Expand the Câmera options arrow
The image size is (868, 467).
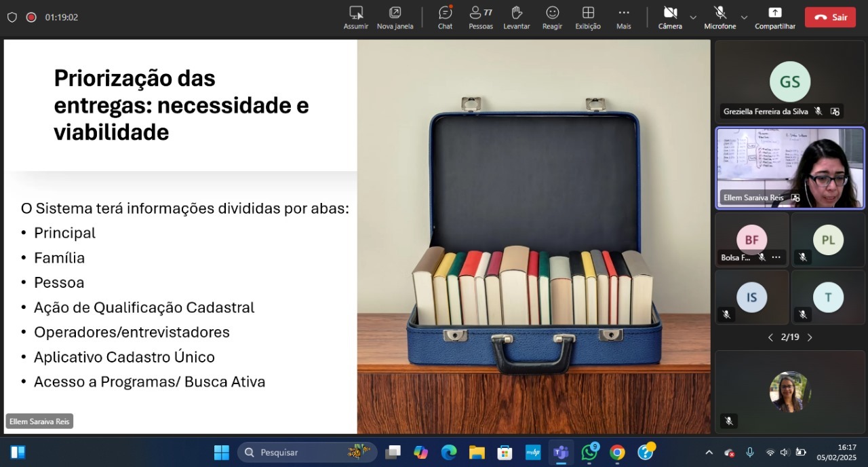pos(693,17)
